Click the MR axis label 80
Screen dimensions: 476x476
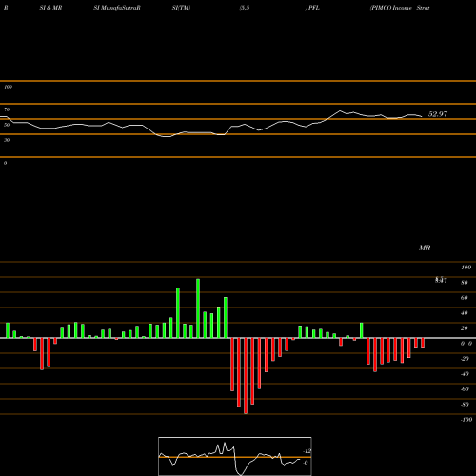[x=465, y=283]
